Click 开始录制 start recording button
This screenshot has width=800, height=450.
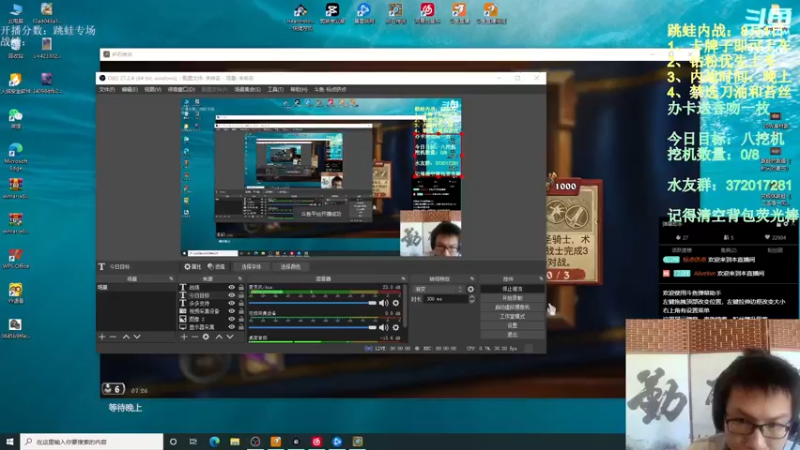pos(512,298)
